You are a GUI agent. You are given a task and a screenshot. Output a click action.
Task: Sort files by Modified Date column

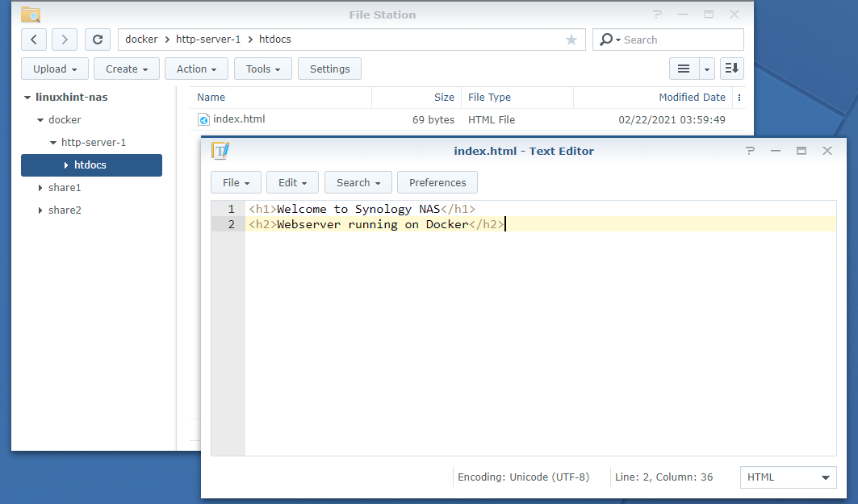[x=692, y=98]
